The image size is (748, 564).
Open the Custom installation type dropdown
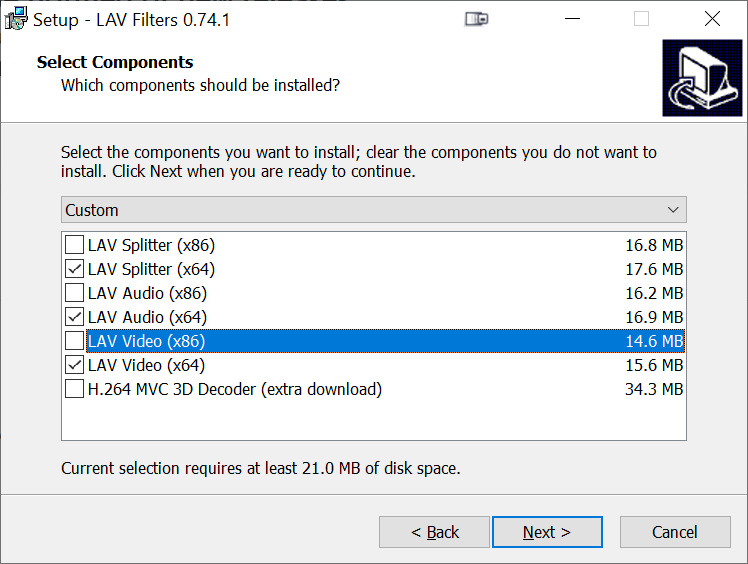pyautogui.click(x=374, y=209)
